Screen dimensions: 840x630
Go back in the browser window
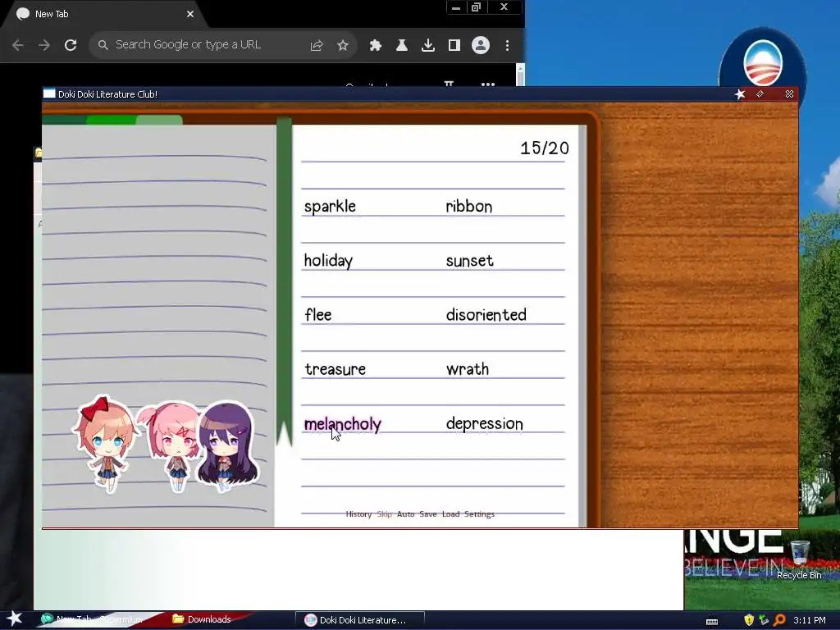[x=18, y=45]
